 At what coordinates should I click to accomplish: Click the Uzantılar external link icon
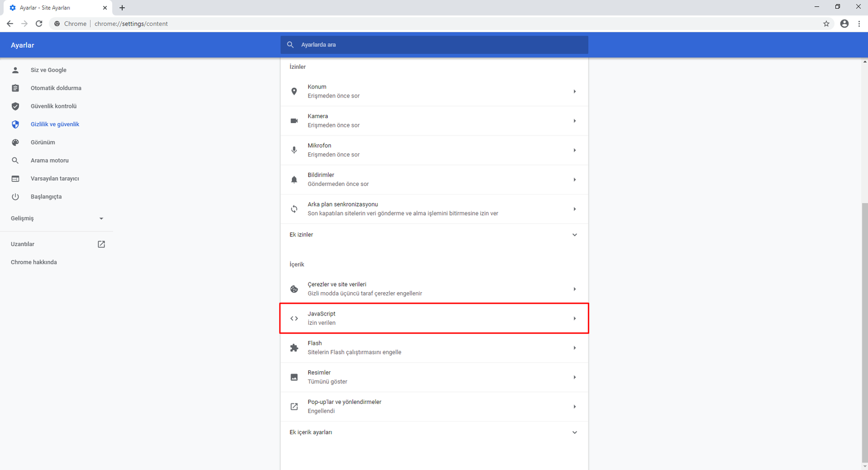click(101, 244)
